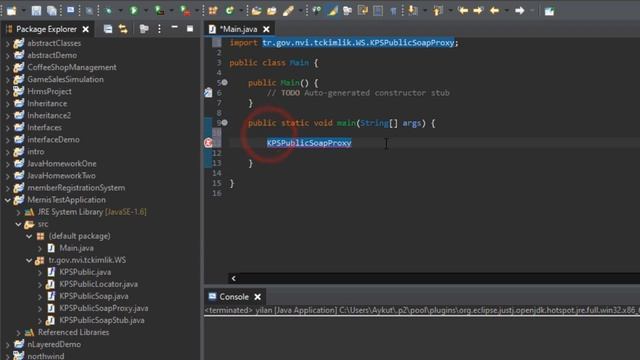
Task: Select KPSPublicSoapProxy.java in tree
Action: pyautogui.click(x=104, y=308)
